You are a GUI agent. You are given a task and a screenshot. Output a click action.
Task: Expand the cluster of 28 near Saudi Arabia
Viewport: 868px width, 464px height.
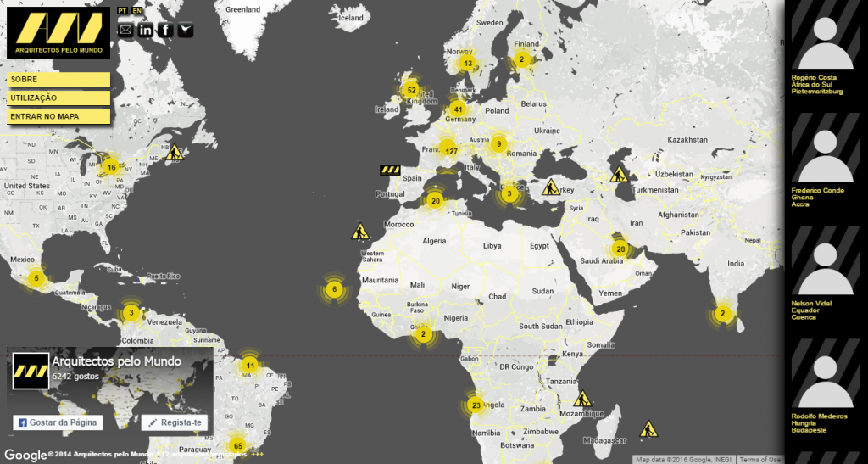620,249
